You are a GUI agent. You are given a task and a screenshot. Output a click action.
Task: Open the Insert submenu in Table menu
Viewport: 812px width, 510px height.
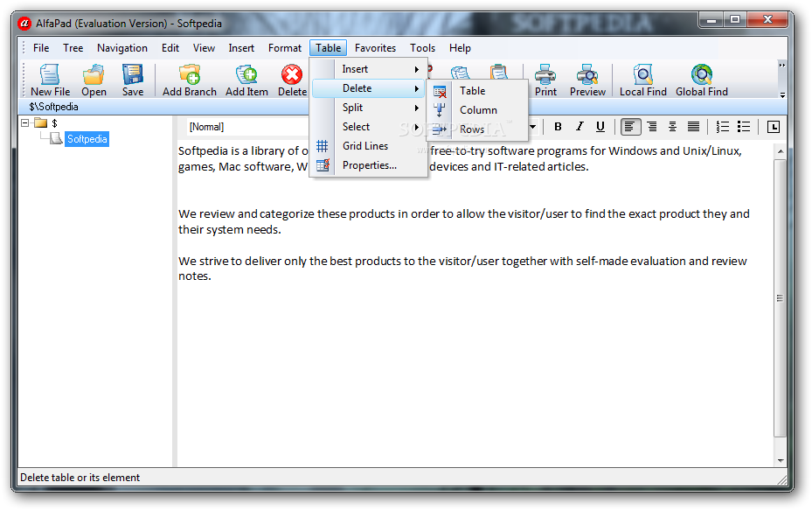coord(369,69)
